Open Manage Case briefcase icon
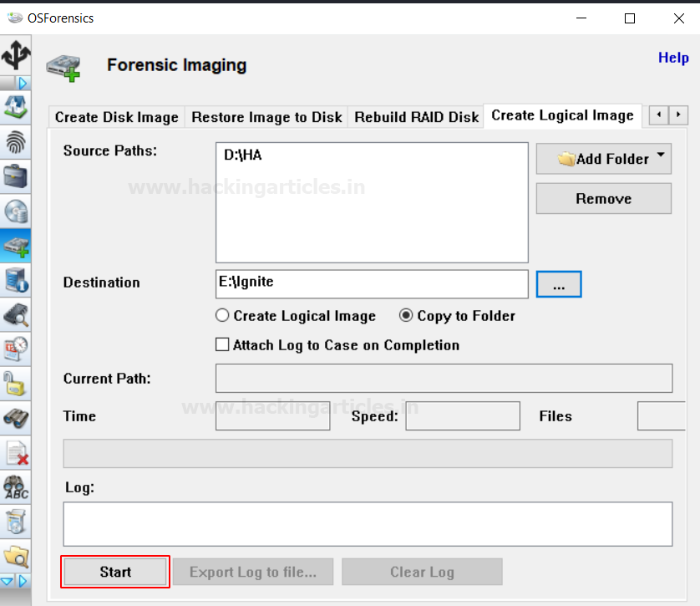700x606 pixels. point(16,176)
